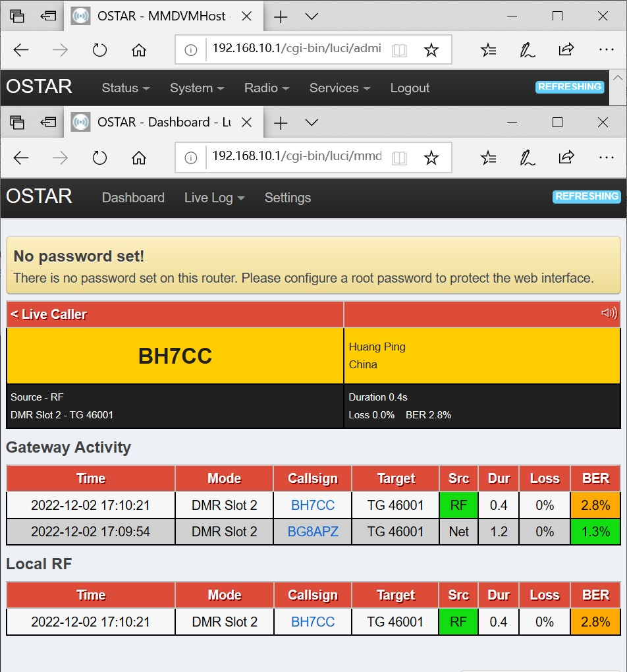Expand the Live Log dropdown
The height and width of the screenshot is (672, 627).
(x=214, y=198)
